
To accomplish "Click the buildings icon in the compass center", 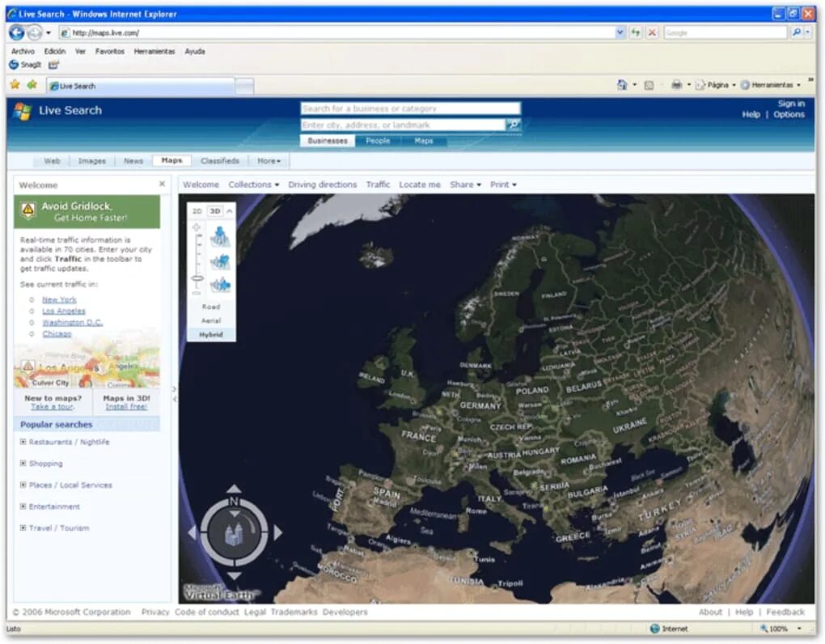I will tap(234, 533).
